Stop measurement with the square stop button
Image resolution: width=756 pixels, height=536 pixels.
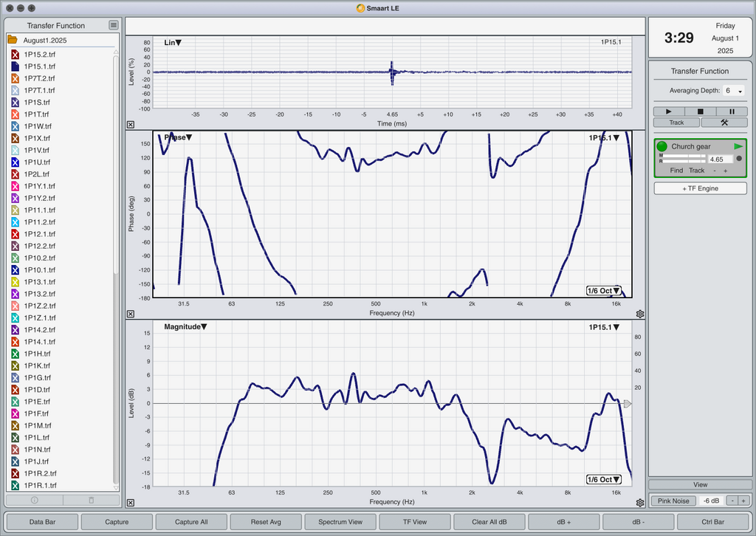point(700,111)
